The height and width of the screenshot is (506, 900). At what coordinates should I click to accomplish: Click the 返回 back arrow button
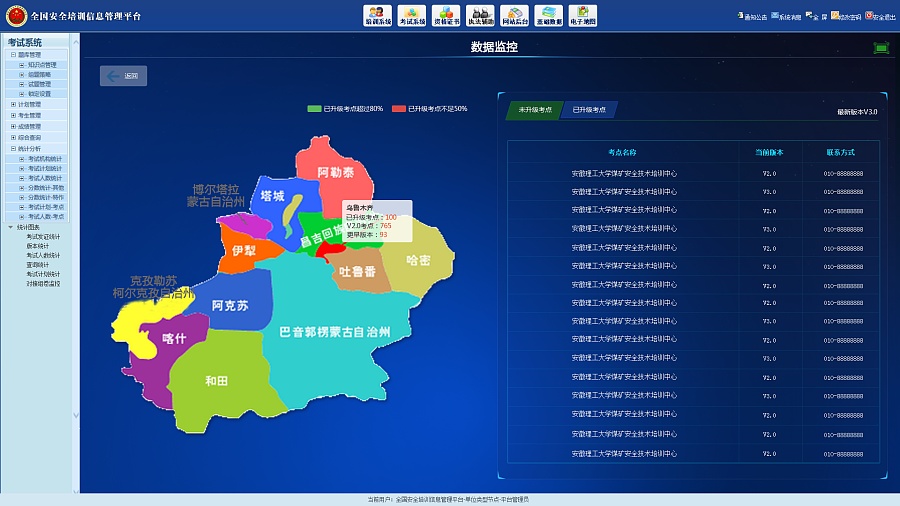click(123, 76)
